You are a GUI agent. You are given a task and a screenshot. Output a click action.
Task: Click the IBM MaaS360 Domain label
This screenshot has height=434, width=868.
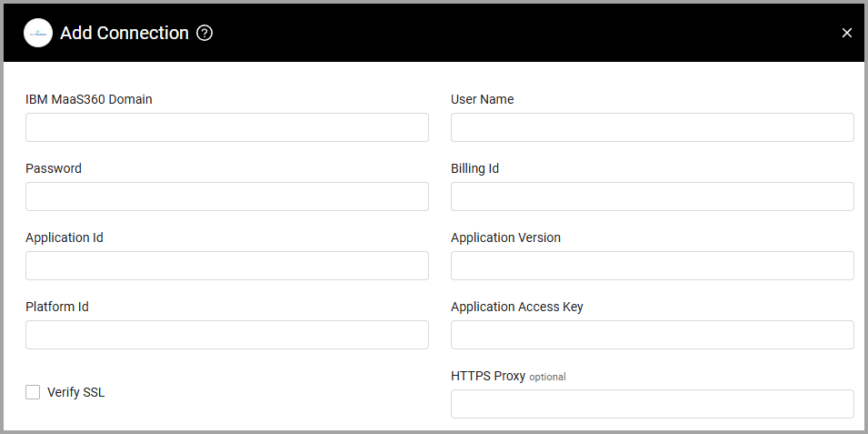[89, 99]
